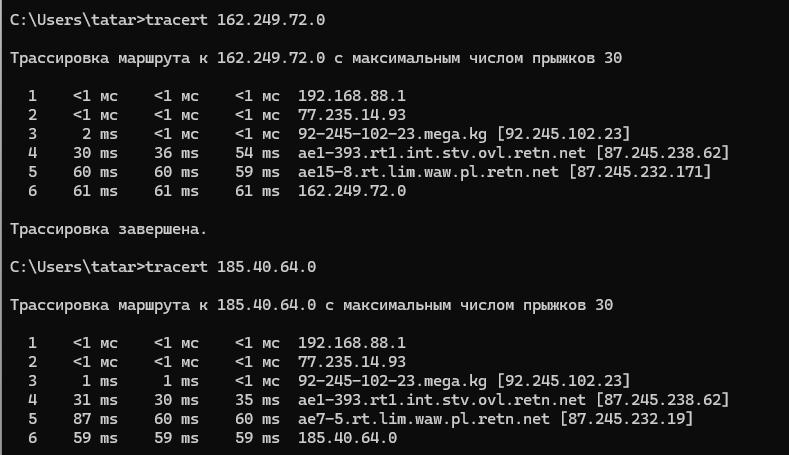Click the Трассировка маршрута к 185.40.64.0 header line

tap(311, 306)
